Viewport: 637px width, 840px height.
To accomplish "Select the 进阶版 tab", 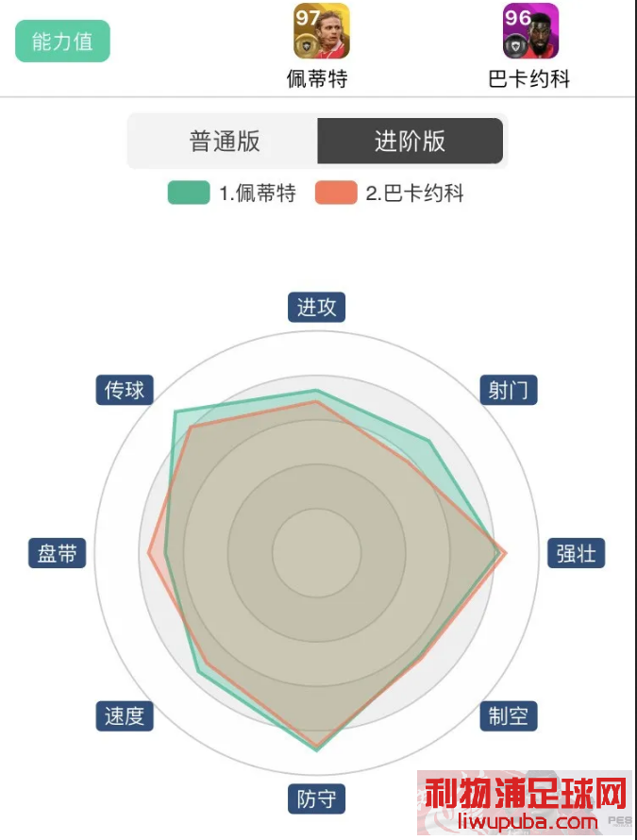I will (410, 142).
